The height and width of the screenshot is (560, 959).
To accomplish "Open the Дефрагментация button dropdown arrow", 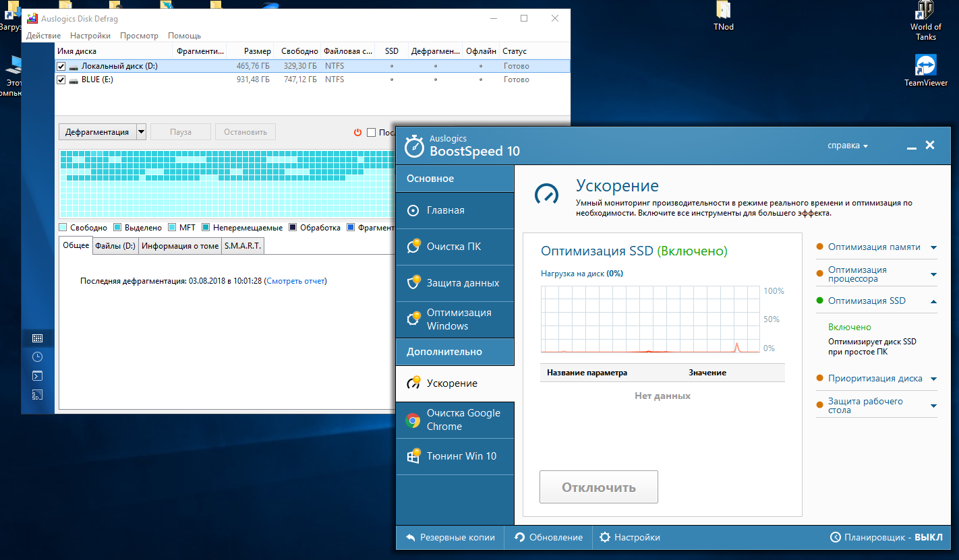I will (141, 132).
